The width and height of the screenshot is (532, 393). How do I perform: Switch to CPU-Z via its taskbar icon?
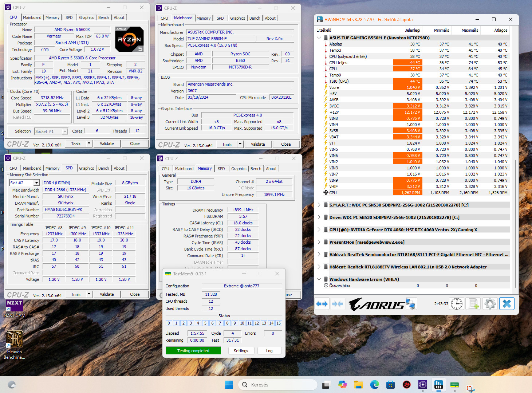pyautogui.click(x=422, y=385)
